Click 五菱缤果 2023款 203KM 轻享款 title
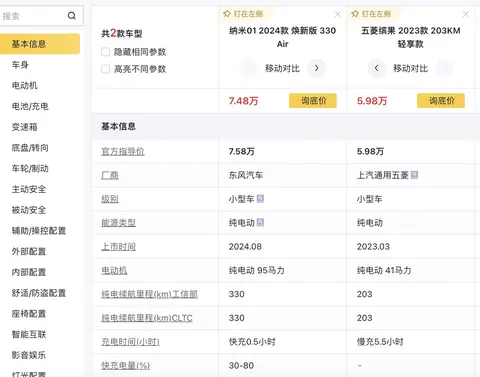 pos(410,37)
